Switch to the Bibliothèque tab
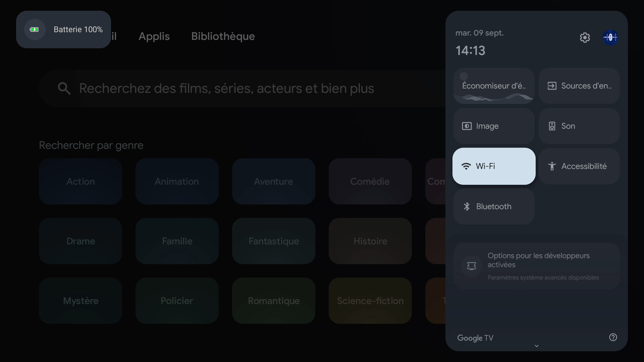Viewport: 644px width, 362px height. tap(223, 36)
